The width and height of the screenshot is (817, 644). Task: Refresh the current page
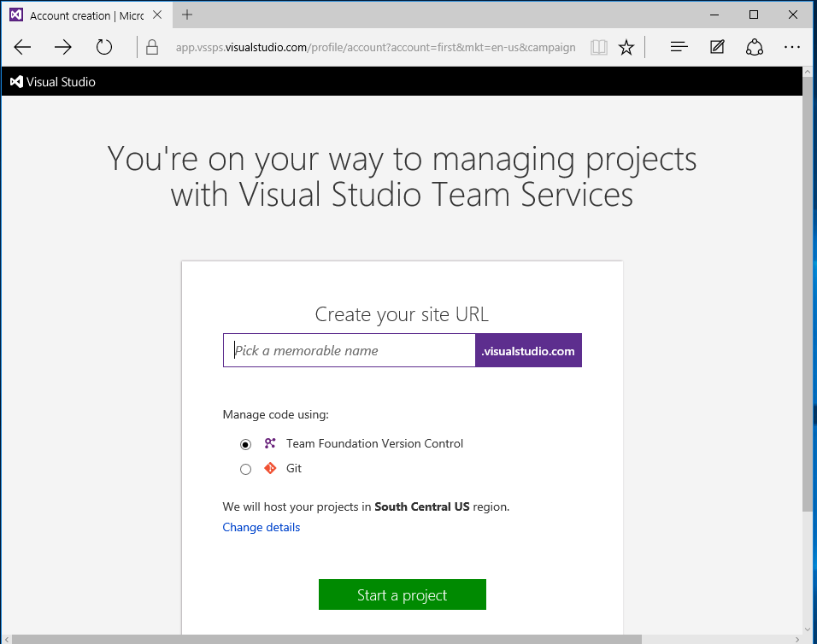click(104, 47)
